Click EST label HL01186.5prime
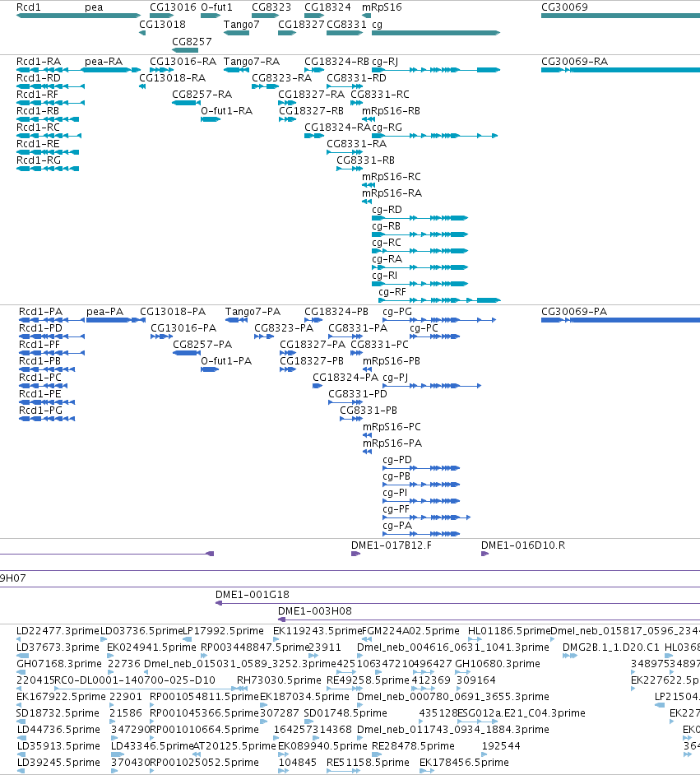 click(509, 631)
